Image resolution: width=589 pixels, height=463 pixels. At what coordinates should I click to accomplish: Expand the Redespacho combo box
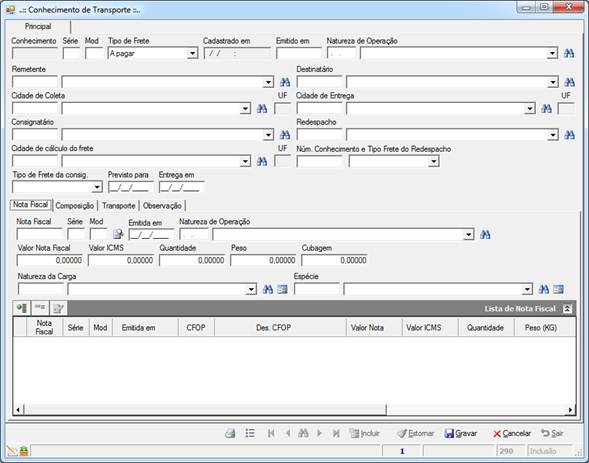[x=553, y=135]
